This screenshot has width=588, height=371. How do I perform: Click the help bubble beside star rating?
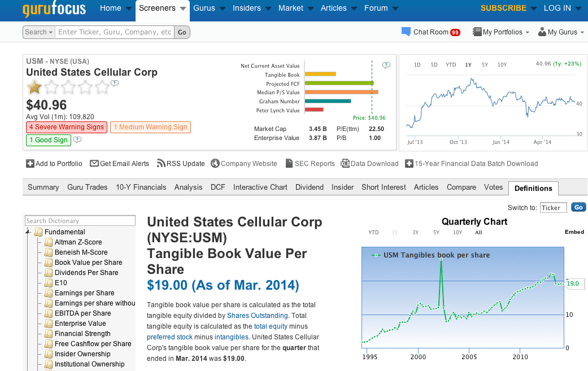point(115,83)
